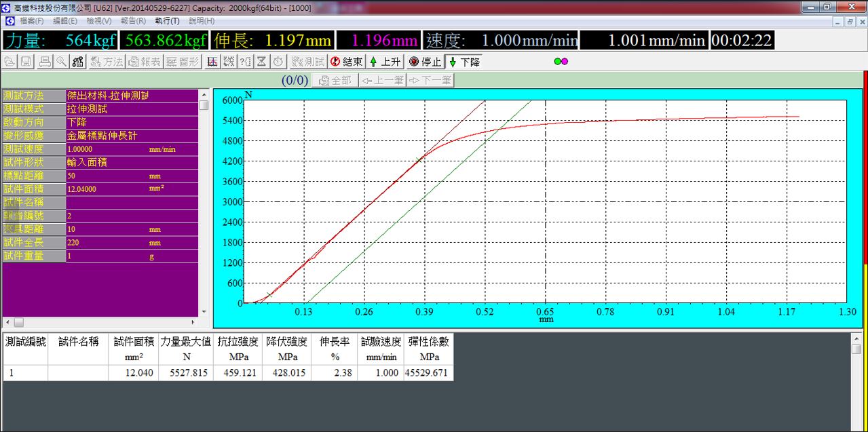Image resolution: width=868 pixels, height=432 pixels.
Task: Open a test file using folder icon
Action: [9, 61]
